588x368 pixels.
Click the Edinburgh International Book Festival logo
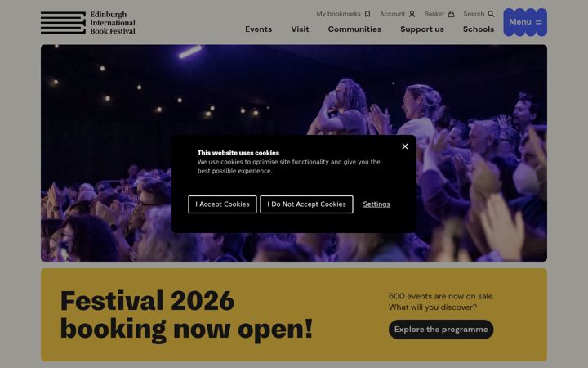pyautogui.click(x=88, y=23)
